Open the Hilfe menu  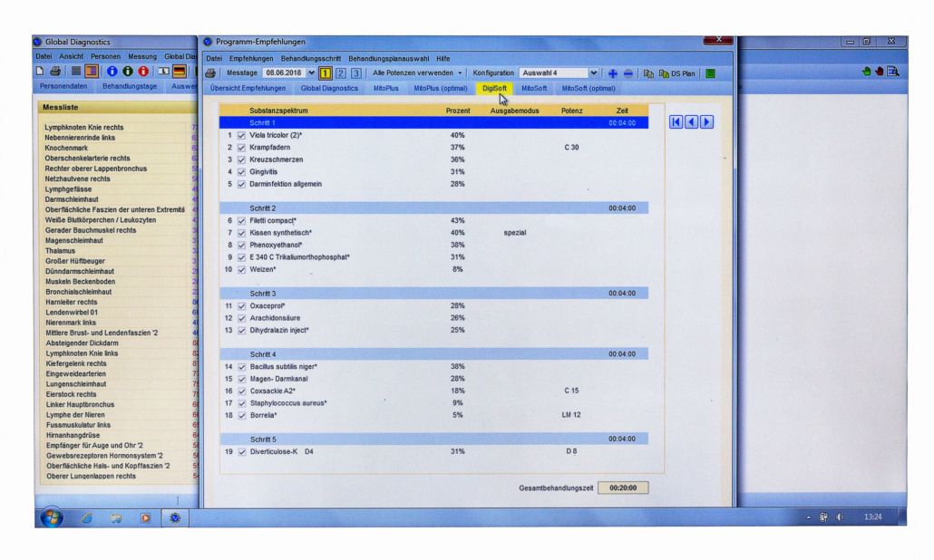443,59
